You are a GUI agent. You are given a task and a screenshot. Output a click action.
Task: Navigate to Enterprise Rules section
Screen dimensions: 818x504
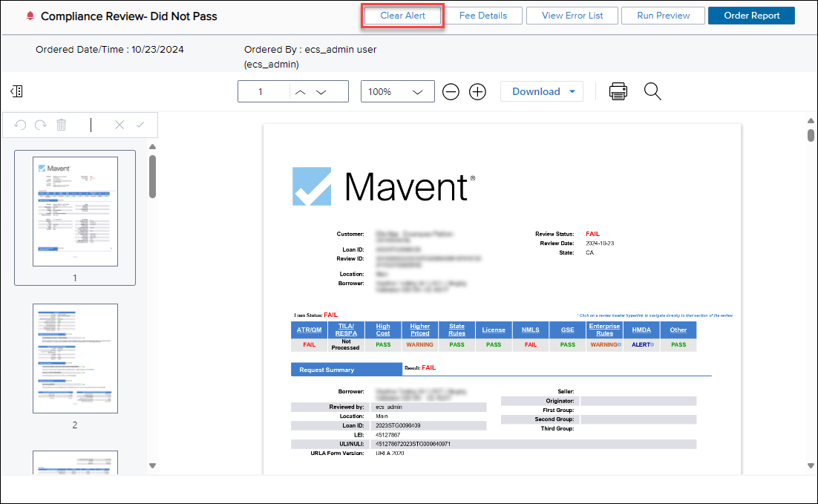pos(605,330)
